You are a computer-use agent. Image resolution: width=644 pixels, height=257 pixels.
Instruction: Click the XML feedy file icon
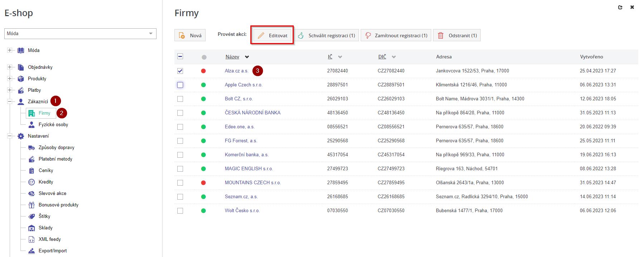click(x=32, y=239)
